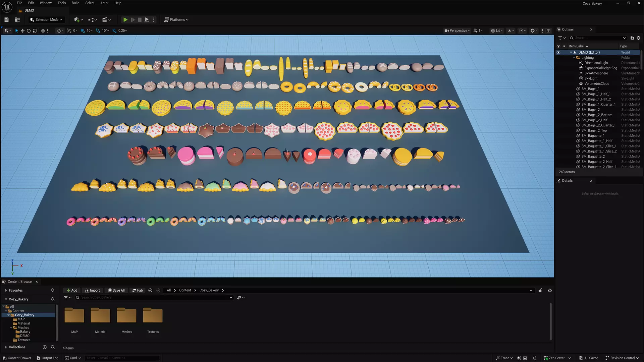Select the Scale transform tool

(35, 31)
